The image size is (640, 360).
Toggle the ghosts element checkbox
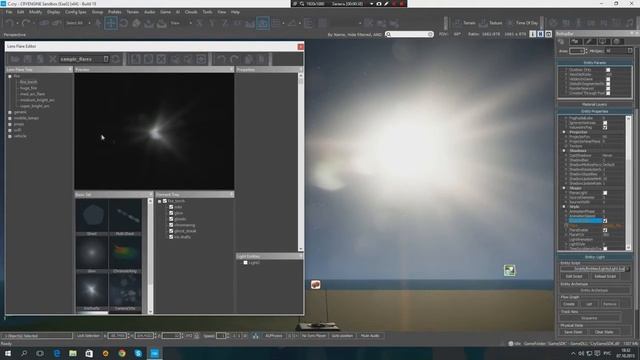click(171, 219)
